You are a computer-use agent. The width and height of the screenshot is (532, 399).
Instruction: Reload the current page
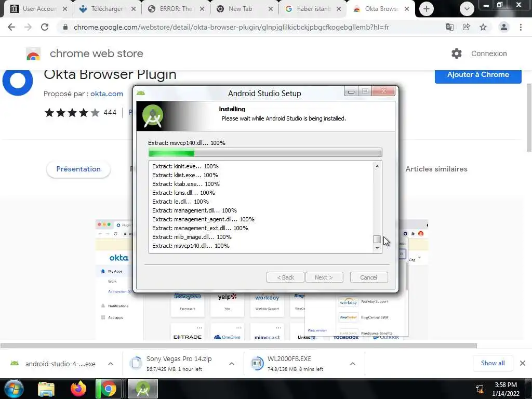pyautogui.click(x=45, y=27)
